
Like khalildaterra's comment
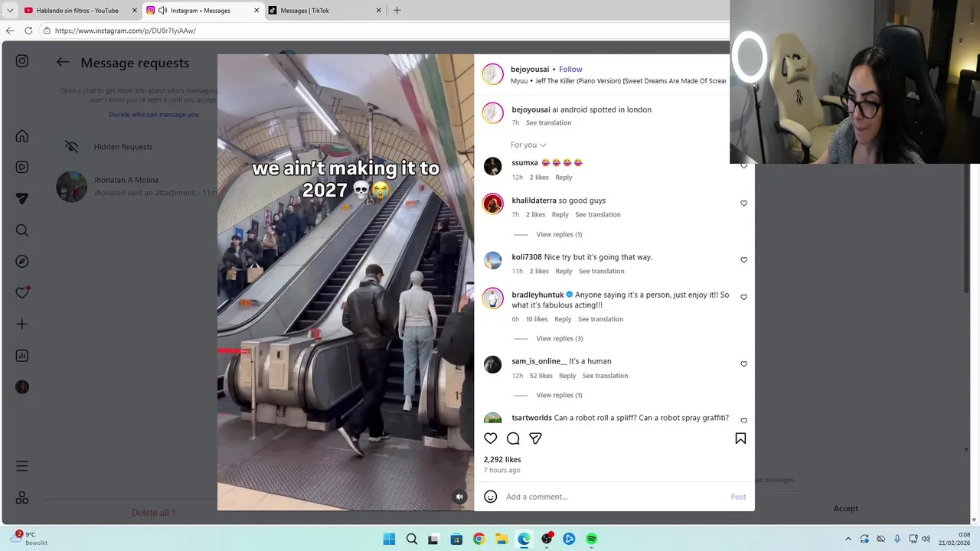(x=743, y=204)
